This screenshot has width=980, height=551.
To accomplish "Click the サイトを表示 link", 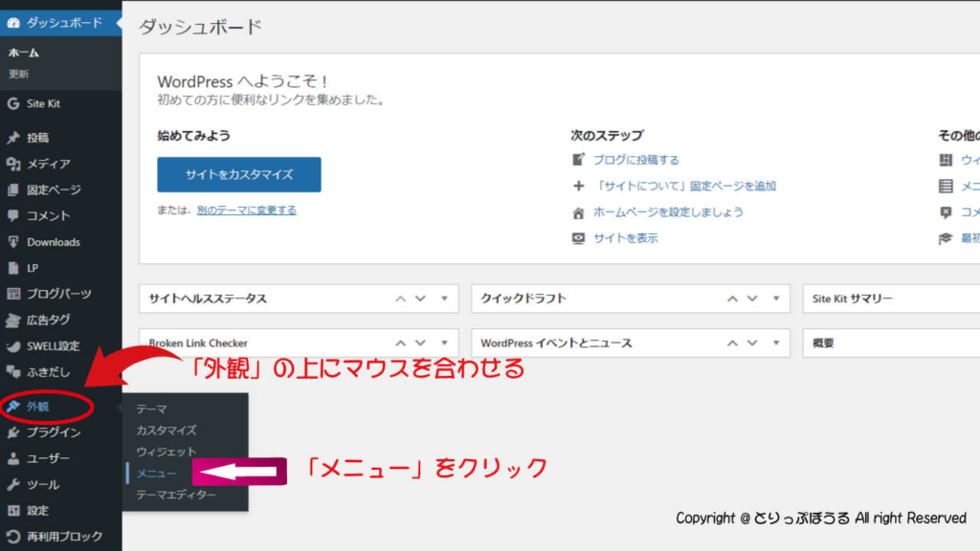I will [626, 238].
